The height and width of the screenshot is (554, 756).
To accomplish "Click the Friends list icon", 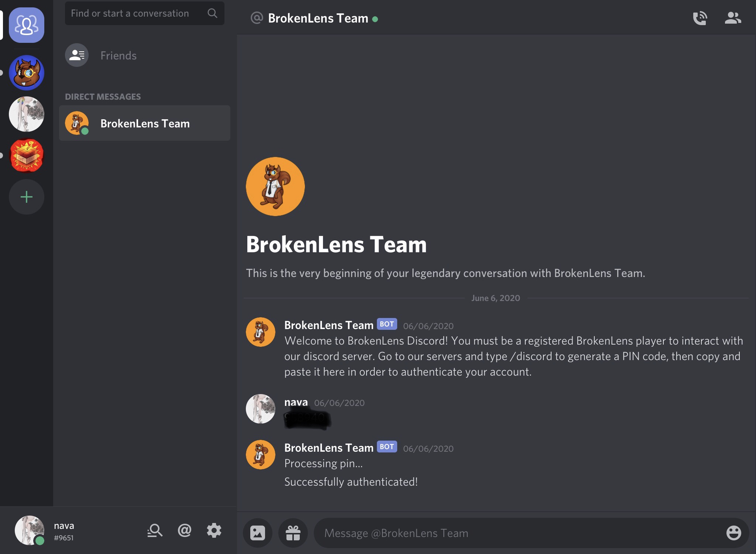I will coord(77,55).
